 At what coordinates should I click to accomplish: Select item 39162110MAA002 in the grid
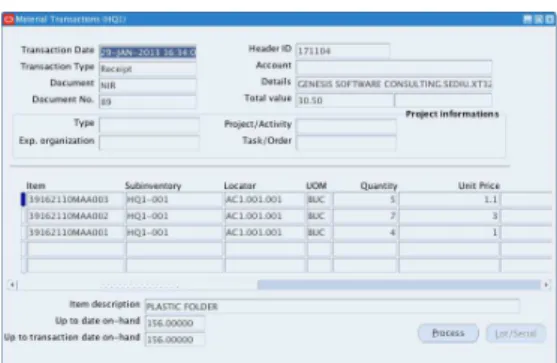(76, 216)
